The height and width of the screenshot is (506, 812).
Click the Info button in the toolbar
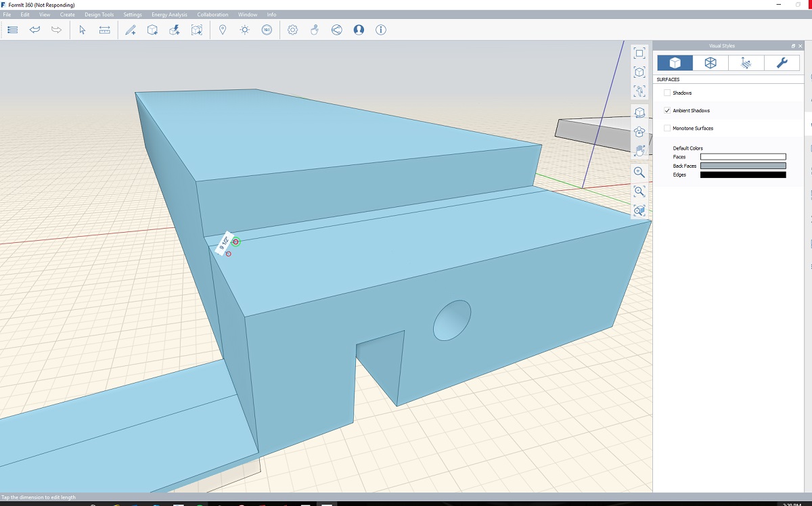(381, 30)
